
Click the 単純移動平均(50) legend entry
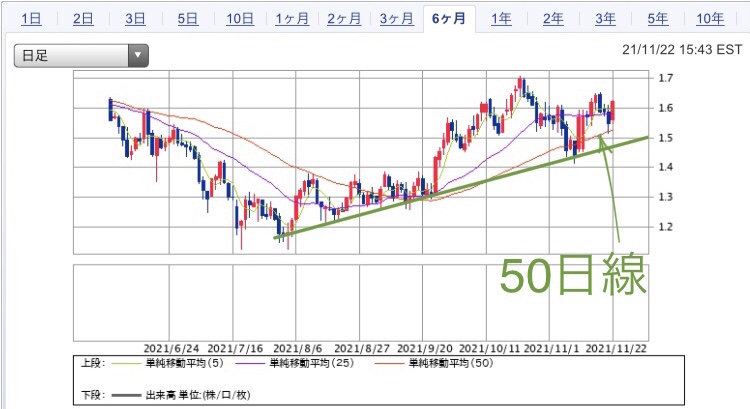[451, 363]
